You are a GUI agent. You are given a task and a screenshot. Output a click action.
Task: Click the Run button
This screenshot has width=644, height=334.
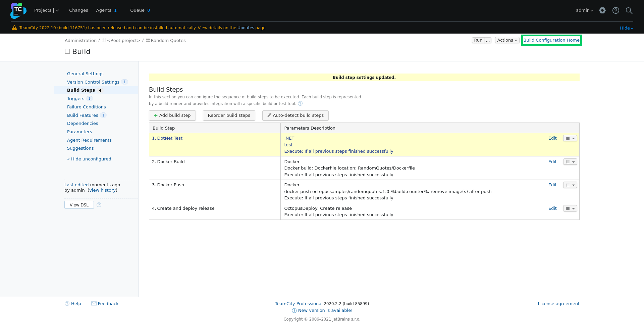click(x=478, y=40)
